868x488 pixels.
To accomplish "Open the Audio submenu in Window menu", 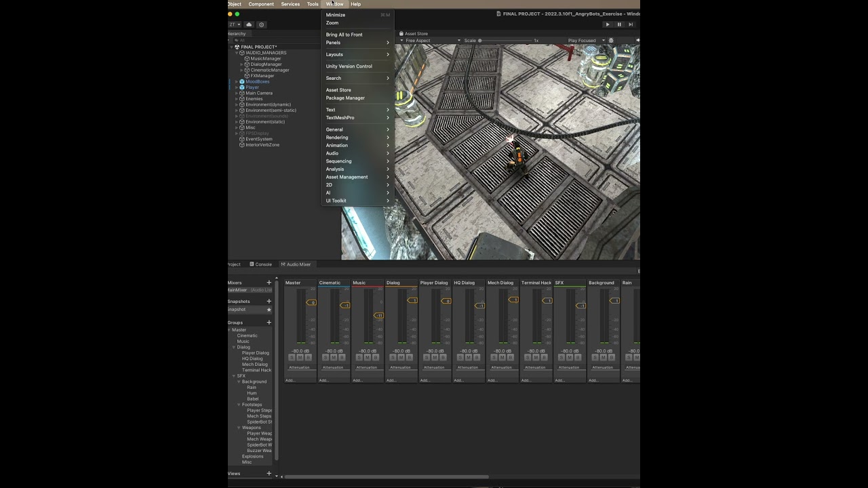I will pos(357,153).
